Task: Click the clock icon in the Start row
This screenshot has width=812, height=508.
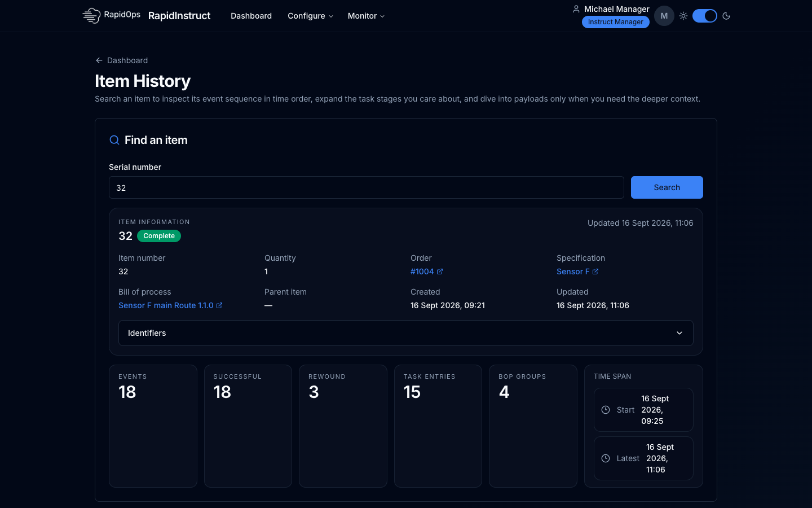Action: coord(606,410)
